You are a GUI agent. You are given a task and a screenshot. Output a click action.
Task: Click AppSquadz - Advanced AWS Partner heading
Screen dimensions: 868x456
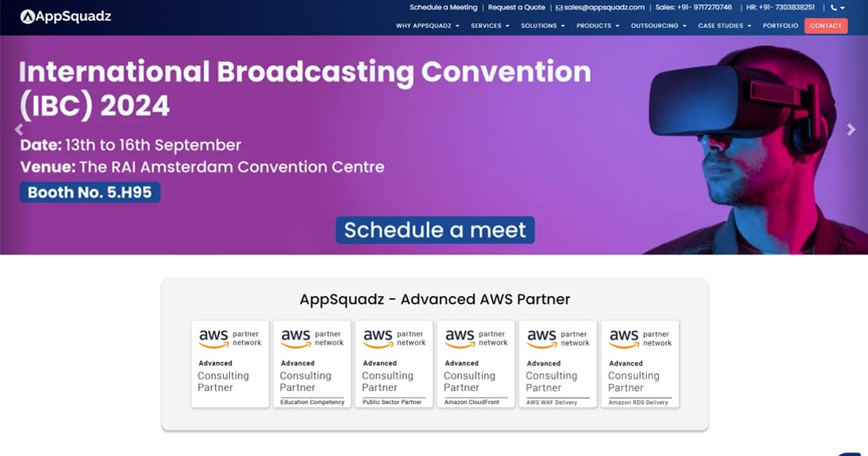pos(435,299)
